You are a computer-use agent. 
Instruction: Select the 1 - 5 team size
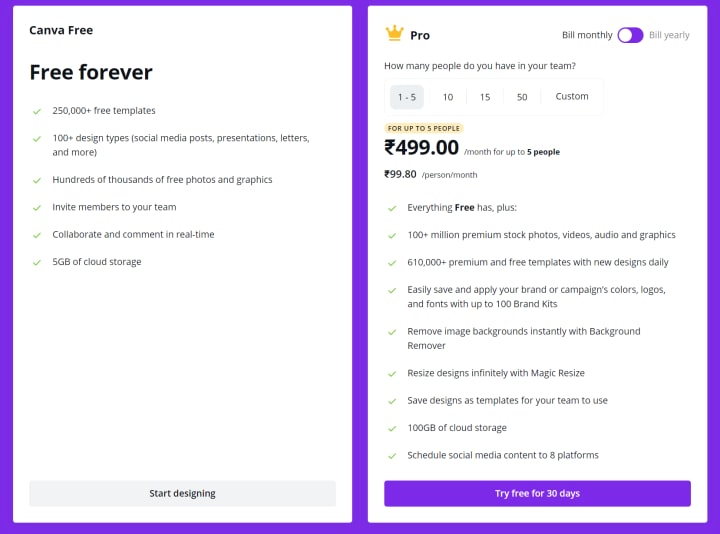pos(407,97)
